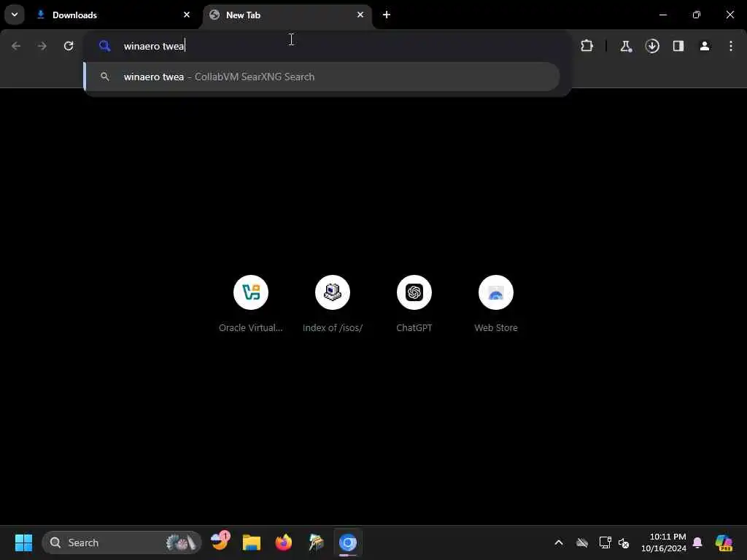Open the Oracle Virtual... shortcut
This screenshot has width=747, height=560.
coord(251,303)
